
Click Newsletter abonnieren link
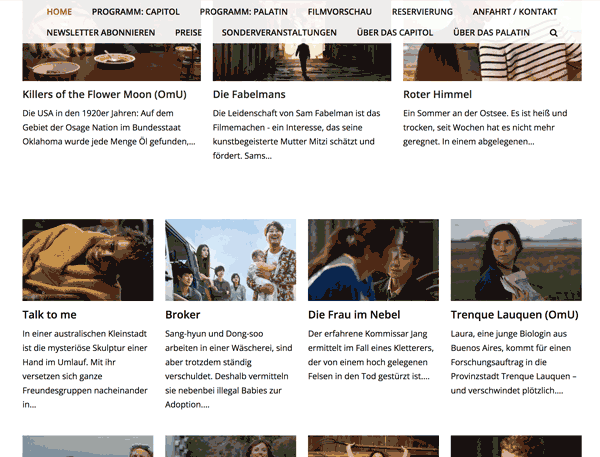click(101, 33)
